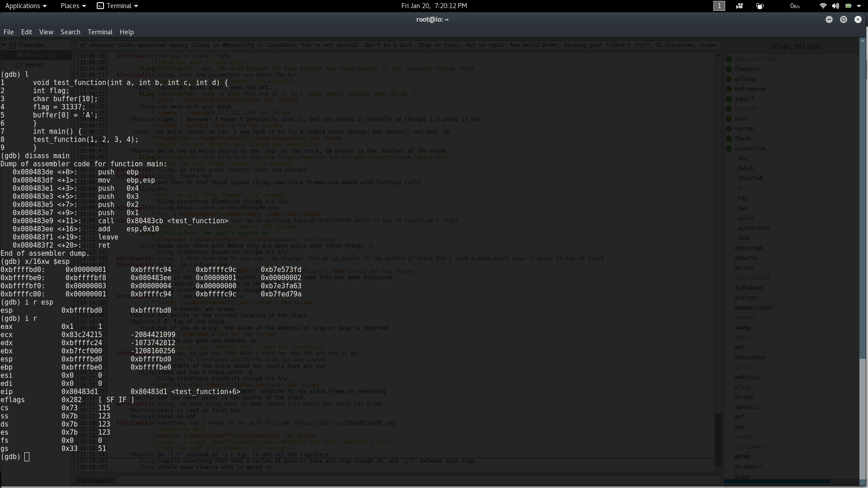Open the Terminal menu in menu bar
Image resolution: width=868 pixels, height=488 pixels.
coord(100,32)
